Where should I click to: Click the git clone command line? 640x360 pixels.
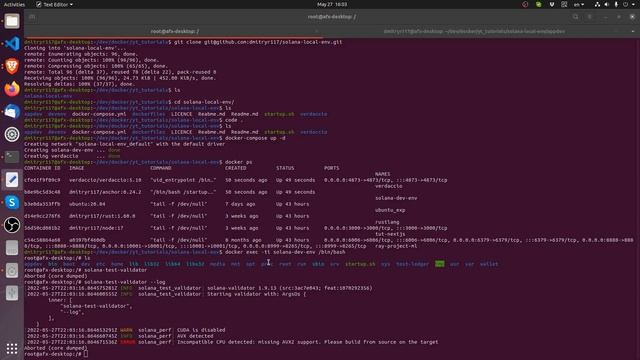[x=258, y=42]
